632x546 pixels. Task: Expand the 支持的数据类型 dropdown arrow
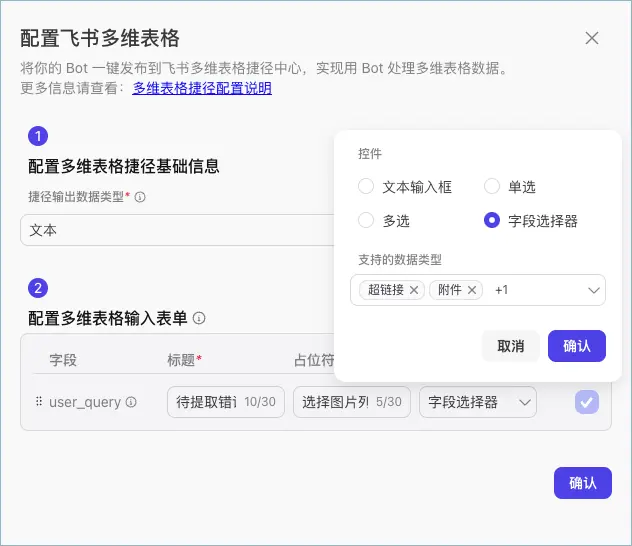click(x=594, y=291)
